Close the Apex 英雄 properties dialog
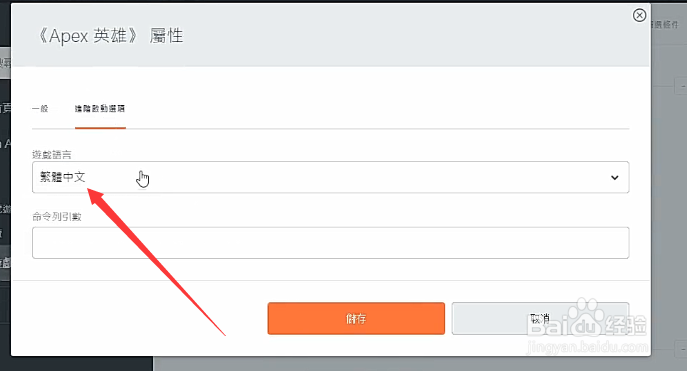The width and height of the screenshot is (687, 371). point(639,15)
